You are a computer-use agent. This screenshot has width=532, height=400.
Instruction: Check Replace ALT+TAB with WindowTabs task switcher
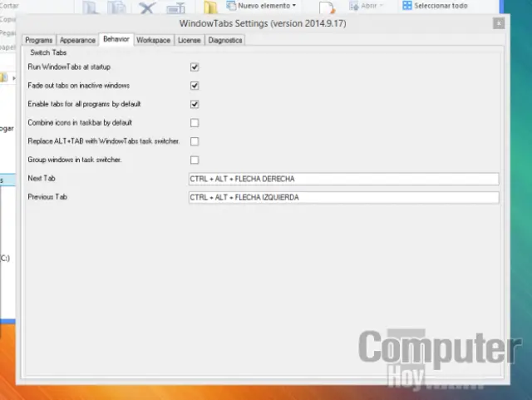tap(195, 141)
